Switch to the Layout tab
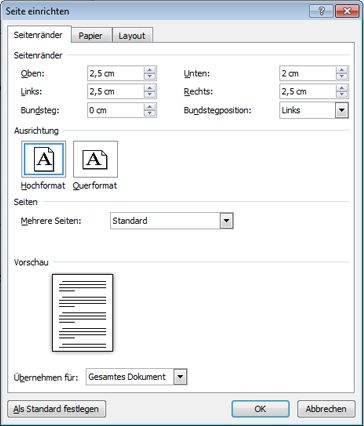Image resolution: width=364 pixels, height=426 pixels. pos(132,36)
